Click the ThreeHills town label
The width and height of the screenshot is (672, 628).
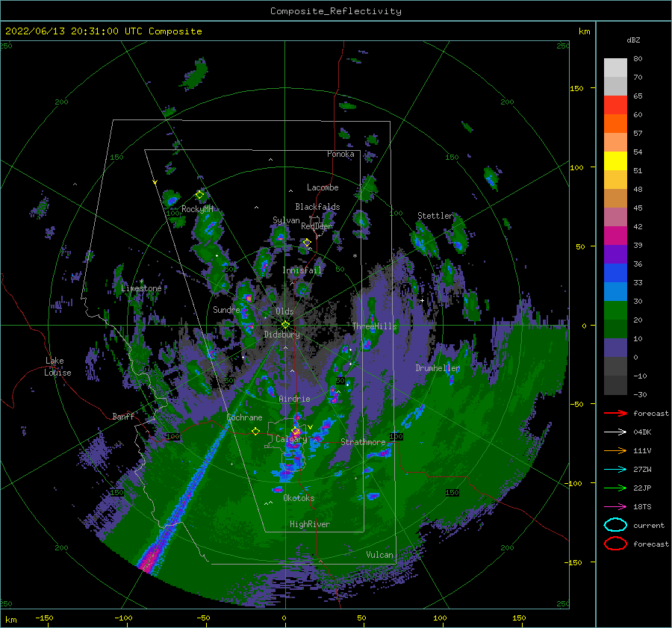374,326
